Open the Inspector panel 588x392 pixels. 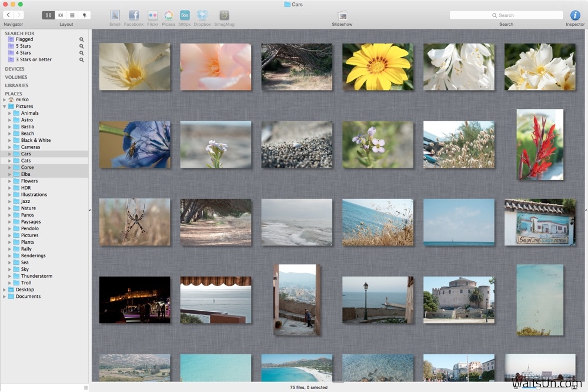(x=574, y=15)
